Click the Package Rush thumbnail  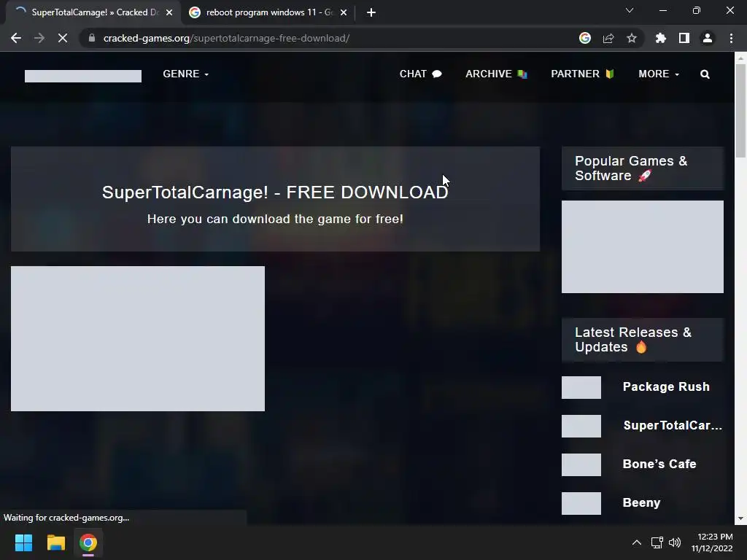pyautogui.click(x=581, y=387)
